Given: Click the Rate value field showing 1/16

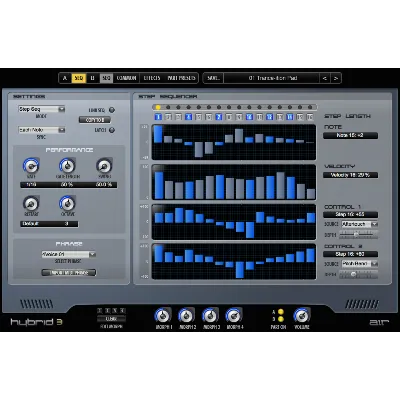Looking at the screenshot, I should click(32, 185).
